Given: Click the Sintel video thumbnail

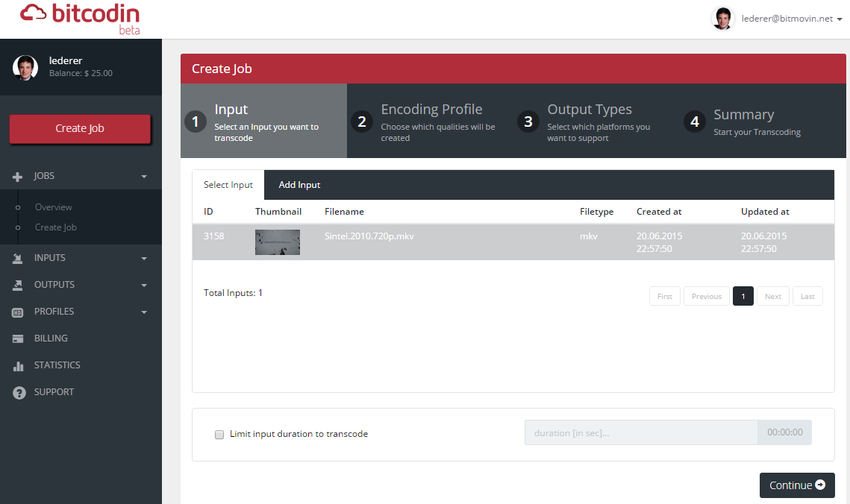Looking at the screenshot, I should pyautogui.click(x=278, y=242).
